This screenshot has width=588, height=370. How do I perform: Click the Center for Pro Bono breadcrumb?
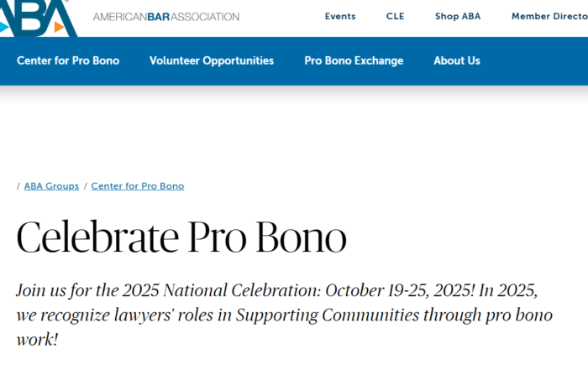(x=138, y=186)
